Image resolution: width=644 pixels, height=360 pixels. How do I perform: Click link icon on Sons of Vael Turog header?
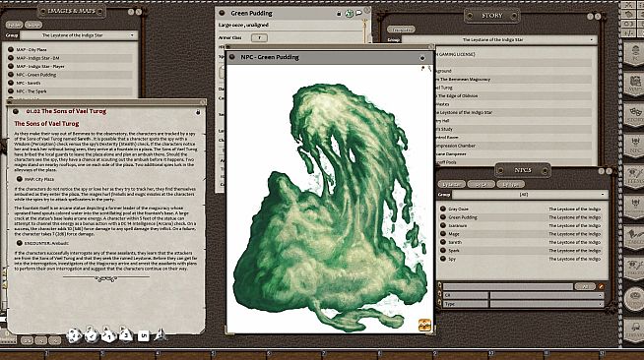click(x=16, y=111)
